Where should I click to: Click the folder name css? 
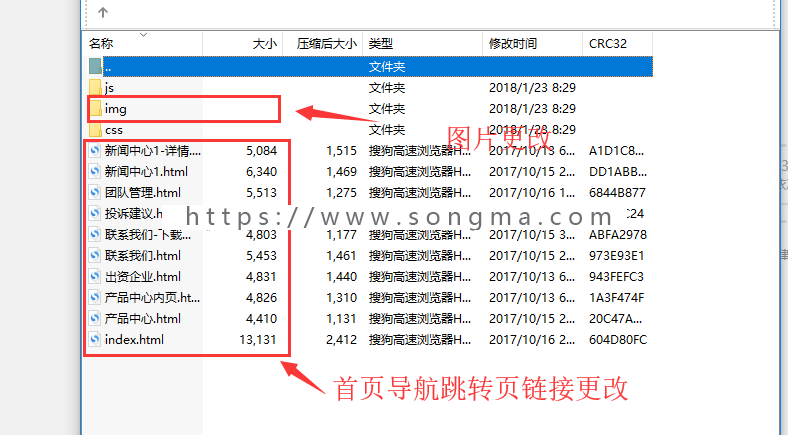tap(114, 130)
